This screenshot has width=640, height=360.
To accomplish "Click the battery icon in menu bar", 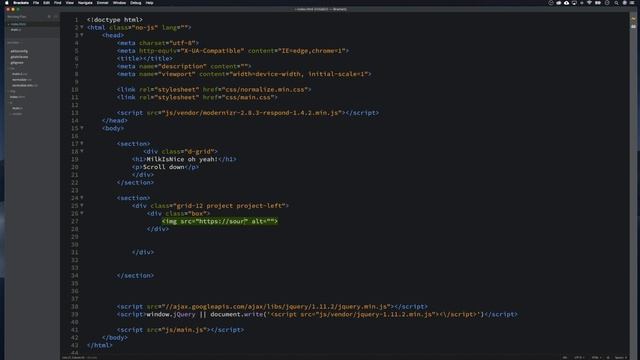I will click(x=598, y=3).
